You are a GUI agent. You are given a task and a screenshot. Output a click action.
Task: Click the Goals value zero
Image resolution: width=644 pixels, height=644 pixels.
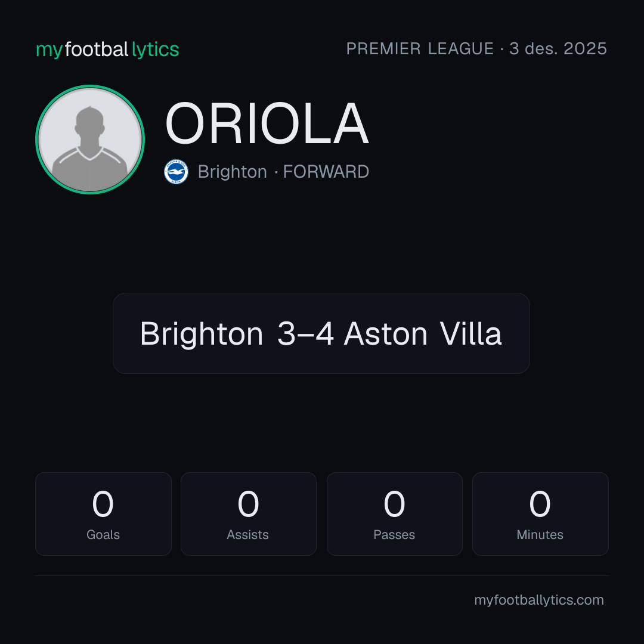[x=103, y=504]
